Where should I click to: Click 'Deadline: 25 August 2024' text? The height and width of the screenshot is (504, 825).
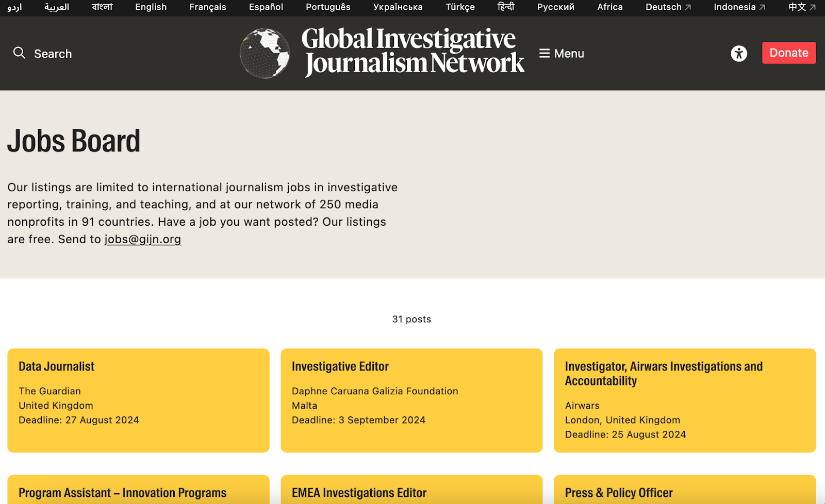tap(625, 434)
